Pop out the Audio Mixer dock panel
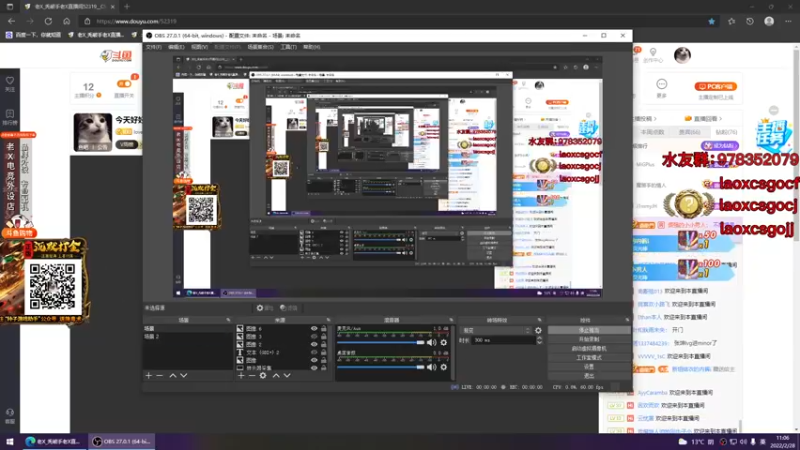 tap(451, 320)
